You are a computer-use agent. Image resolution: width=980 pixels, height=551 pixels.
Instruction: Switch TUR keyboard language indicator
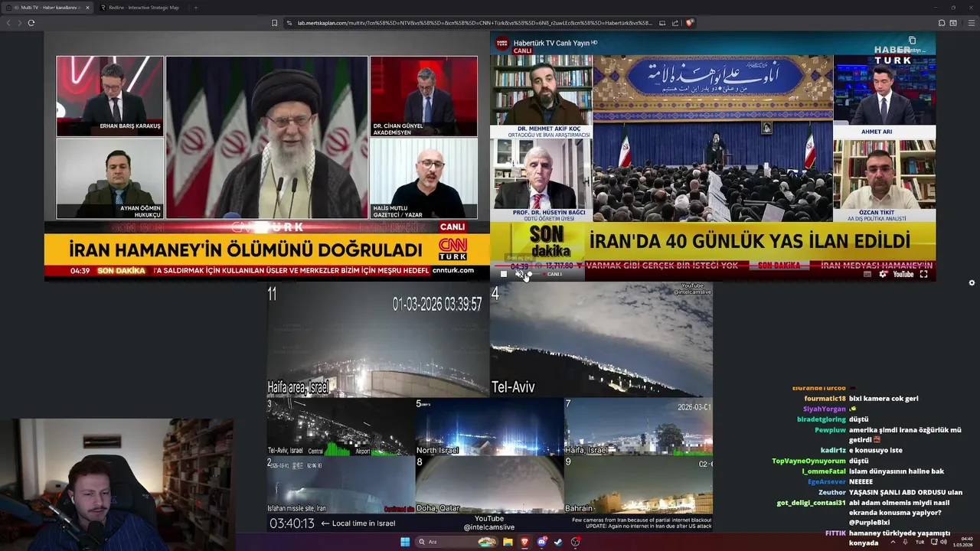(920, 542)
